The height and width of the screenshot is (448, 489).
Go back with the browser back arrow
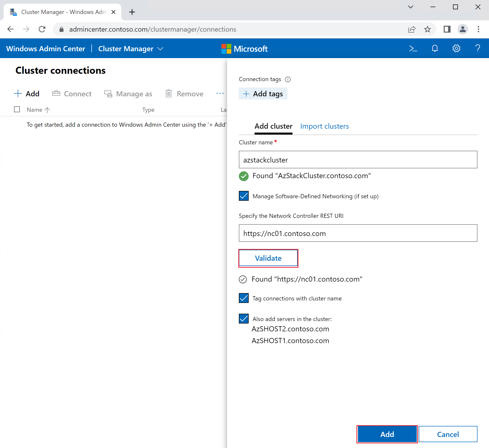tap(11, 29)
